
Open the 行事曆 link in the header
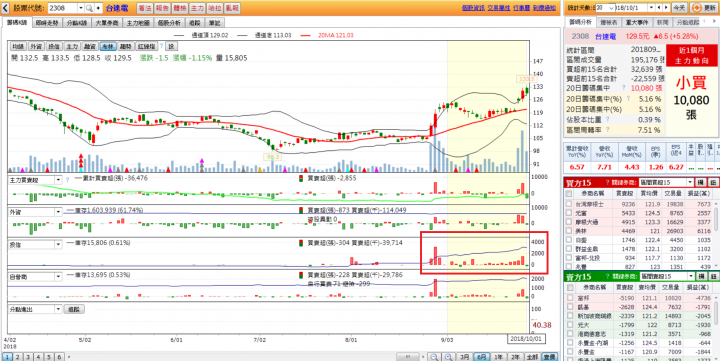point(521,8)
